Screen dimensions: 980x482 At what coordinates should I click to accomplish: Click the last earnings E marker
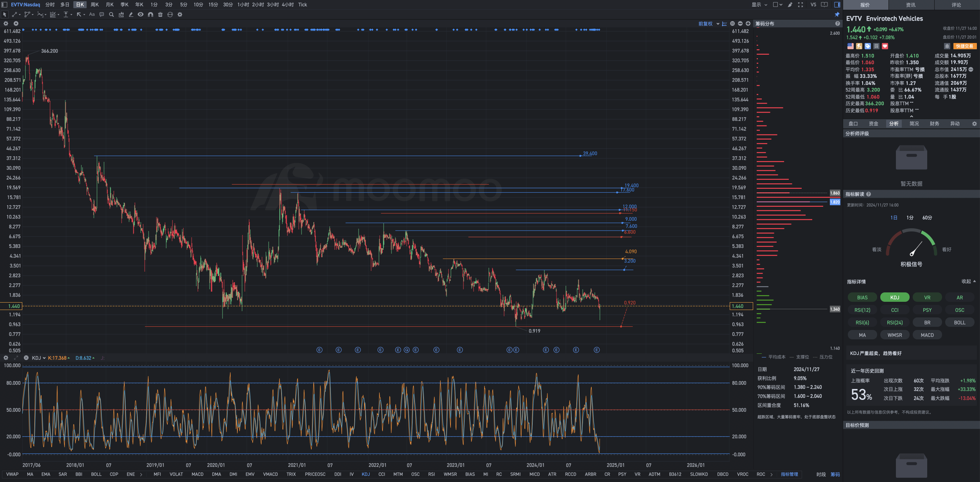[x=597, y=350]
